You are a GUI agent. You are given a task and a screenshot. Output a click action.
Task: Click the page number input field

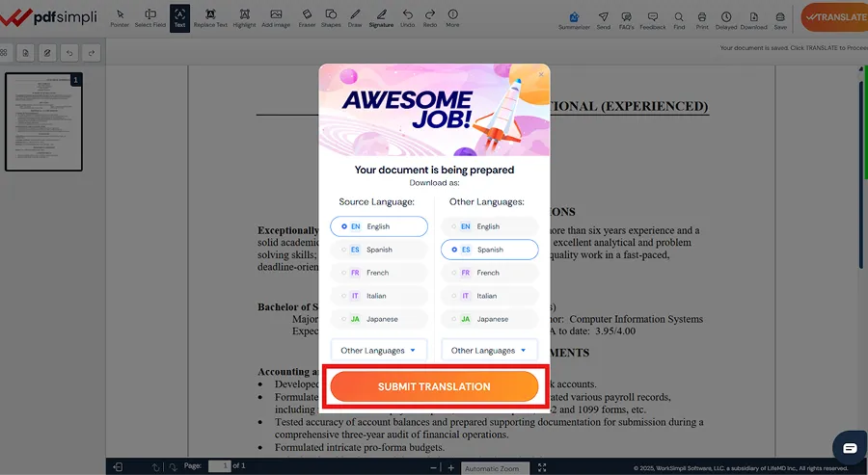pyautogui.click(x=219, y=466)
